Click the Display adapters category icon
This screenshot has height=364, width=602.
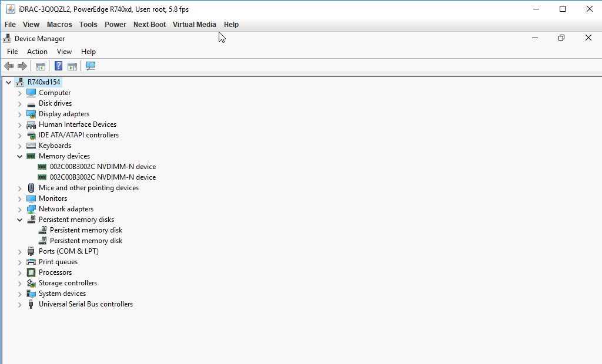pyautogui.click(x=31, y=114)
